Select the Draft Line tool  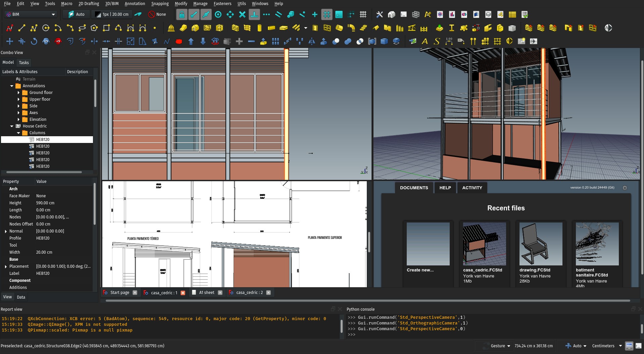click(x=22, y=28)
